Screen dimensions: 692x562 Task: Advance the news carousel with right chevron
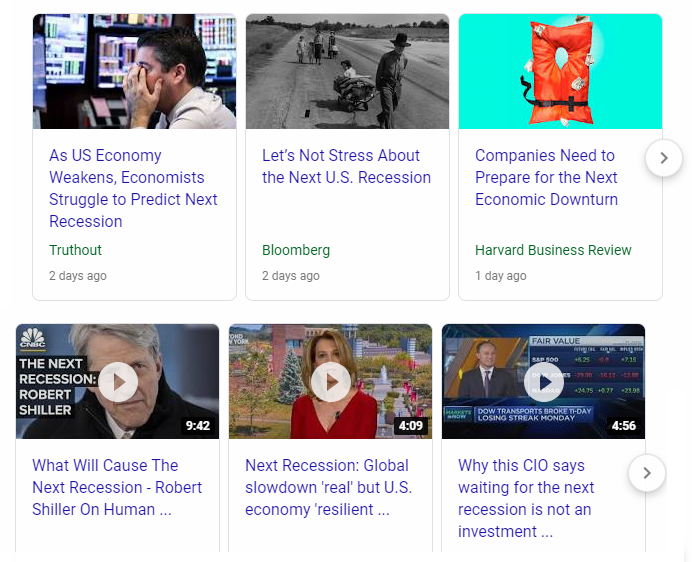(x=664, y=158)
